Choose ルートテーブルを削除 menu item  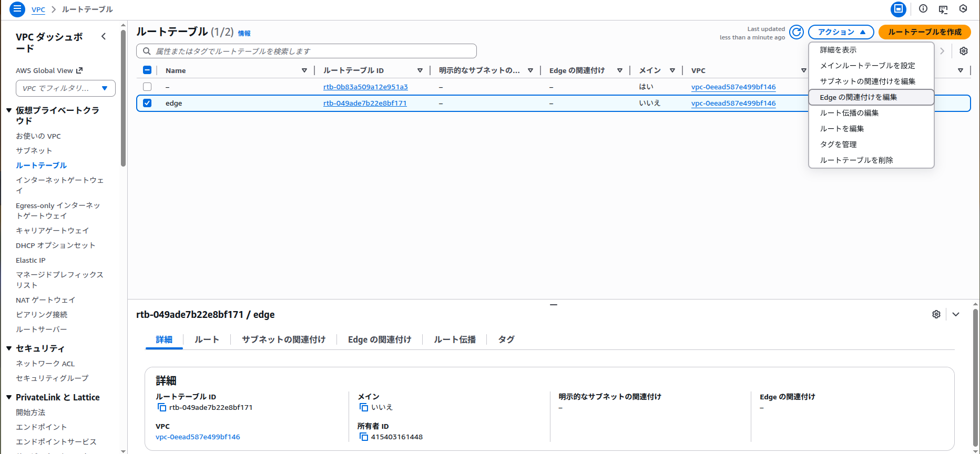(x=871, y=160)
